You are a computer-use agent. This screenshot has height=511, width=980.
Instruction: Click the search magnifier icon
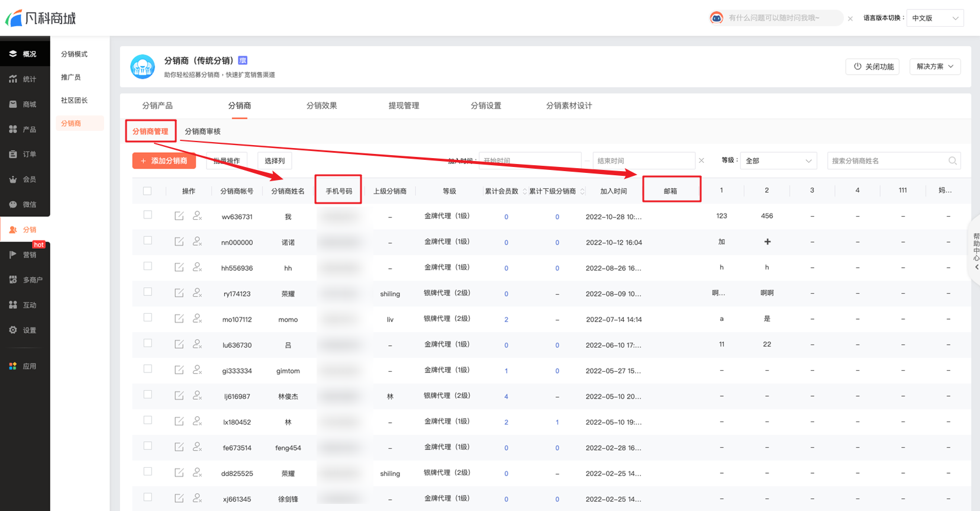pyautogui.click(x=952, y=160)
